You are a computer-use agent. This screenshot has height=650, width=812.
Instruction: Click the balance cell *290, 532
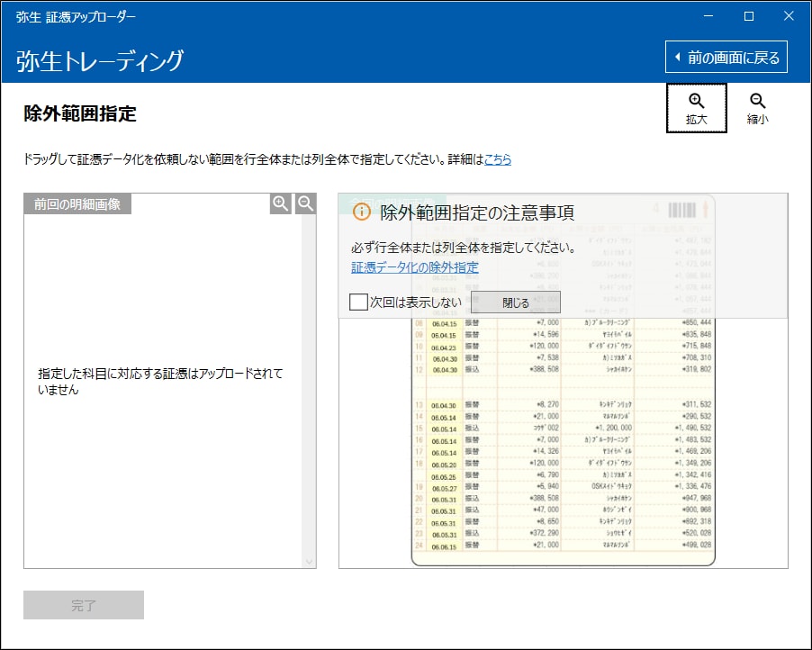click(x=697, y=417)
